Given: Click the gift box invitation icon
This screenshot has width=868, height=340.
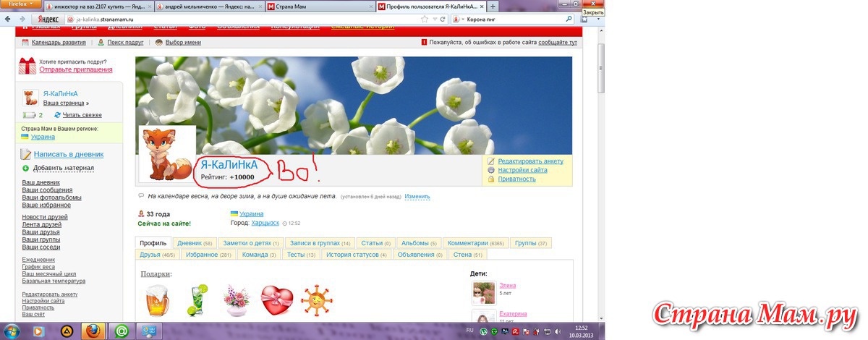Looking at the screenshot, I should (27, 66).
